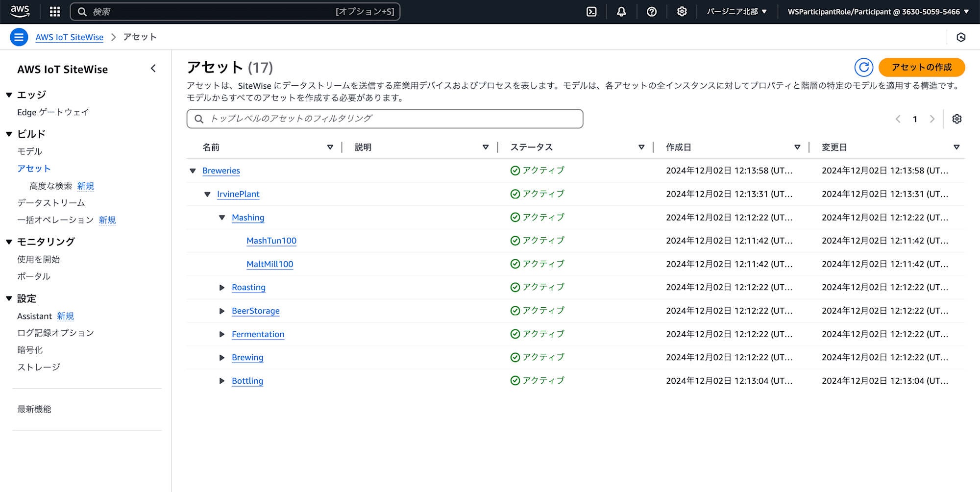Focus the top AWS 検索 search box
Screen dimensions: 980x492
(235, 12)
